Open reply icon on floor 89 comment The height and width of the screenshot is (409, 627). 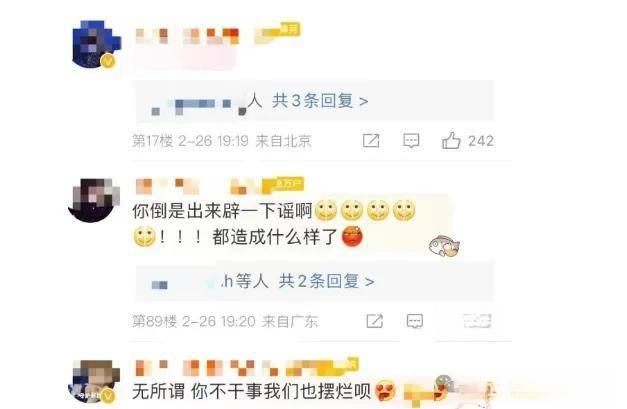(x=415, y=321)
